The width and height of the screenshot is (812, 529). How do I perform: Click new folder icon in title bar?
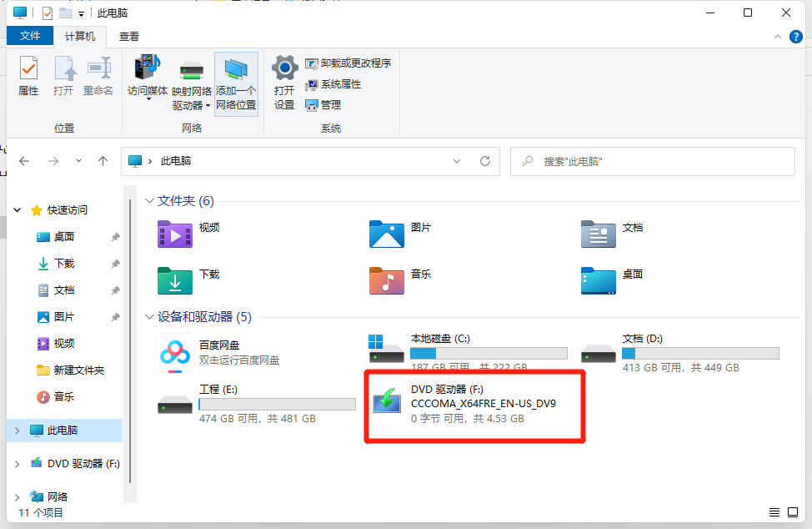pyautogui.click(x=66, y=13)
